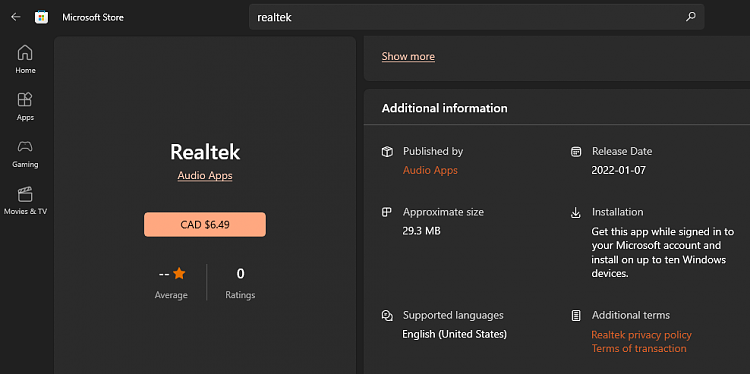Screen dimensions: 750x374
Task: Open the Realtek privacy policy link
Action: click(x=641, y=335)
